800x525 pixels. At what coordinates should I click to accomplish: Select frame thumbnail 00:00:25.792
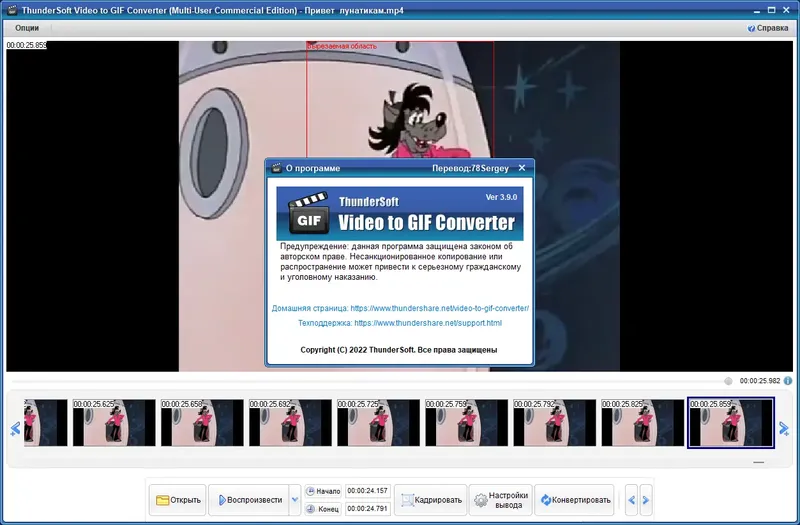click(555, 422)
